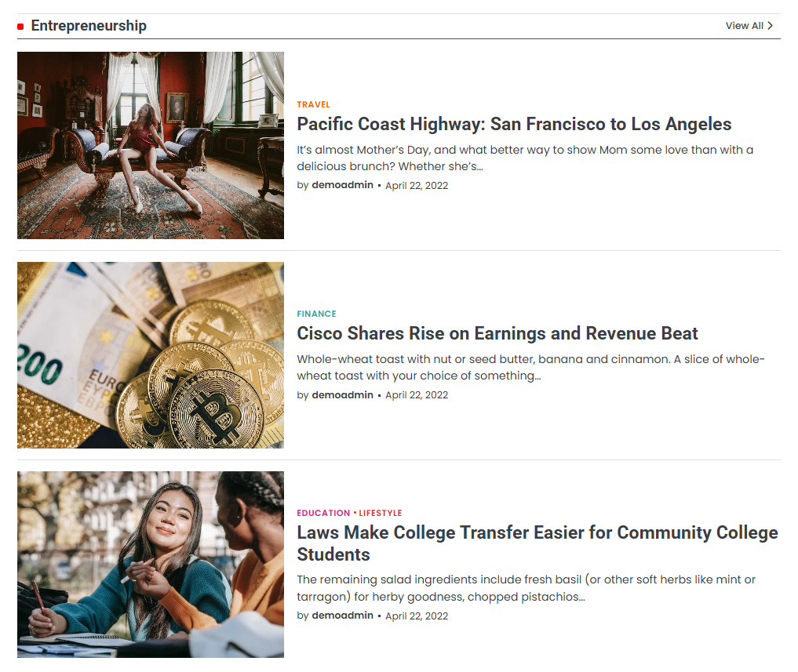
Task: Open the TRAVEL category tag
Action: click(x=314, y=104)
